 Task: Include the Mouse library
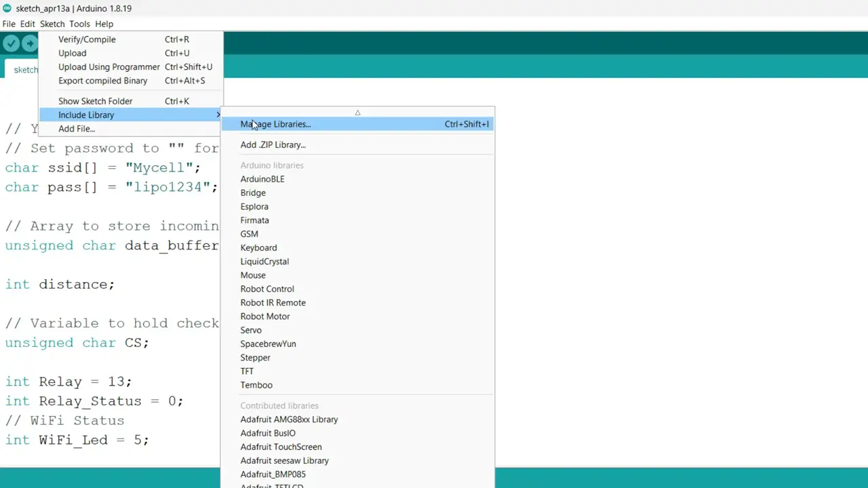pyautogui.click(x=357, y=275)
